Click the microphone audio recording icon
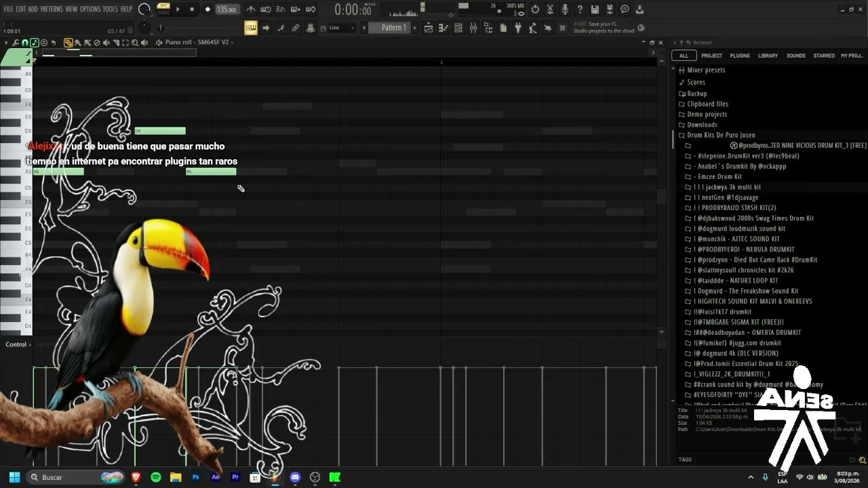868x488 pixels. tap(565, 9)
